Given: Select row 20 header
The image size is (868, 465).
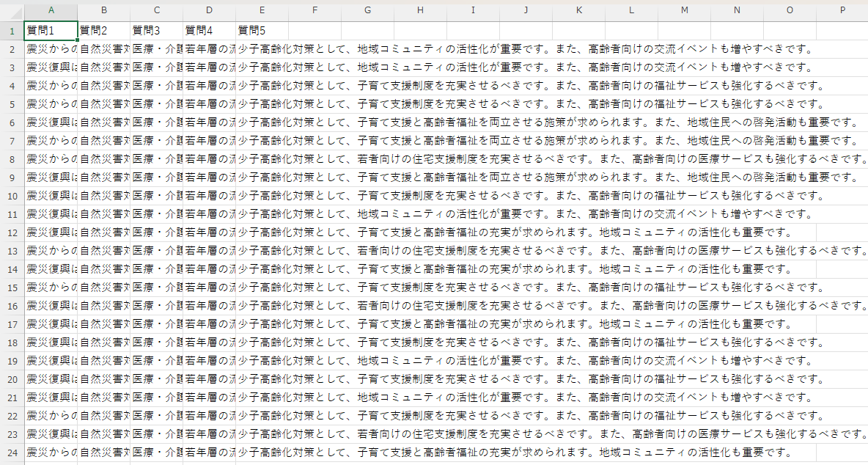Looking at the screenshot, I should click(12, 378).
